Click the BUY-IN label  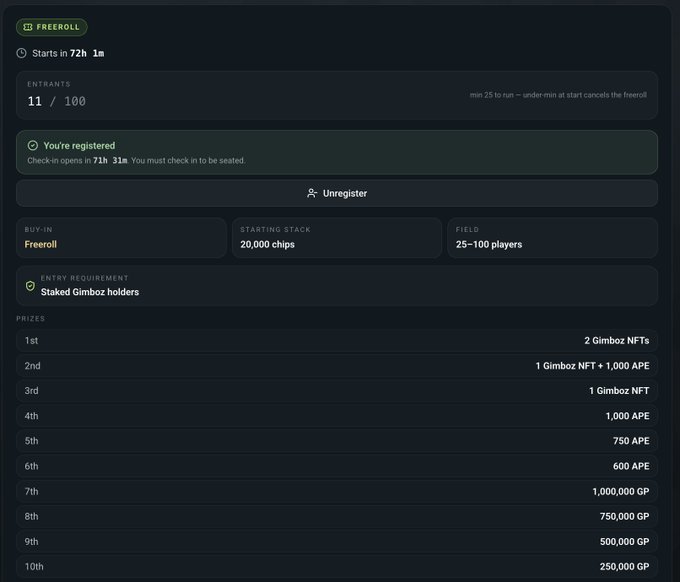[38, 229]
